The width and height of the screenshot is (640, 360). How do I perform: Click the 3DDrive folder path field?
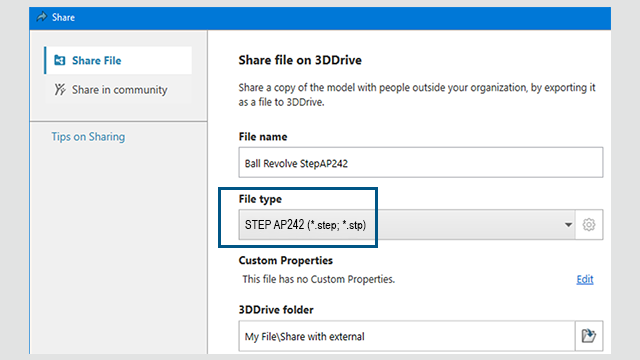coord(407,336)
